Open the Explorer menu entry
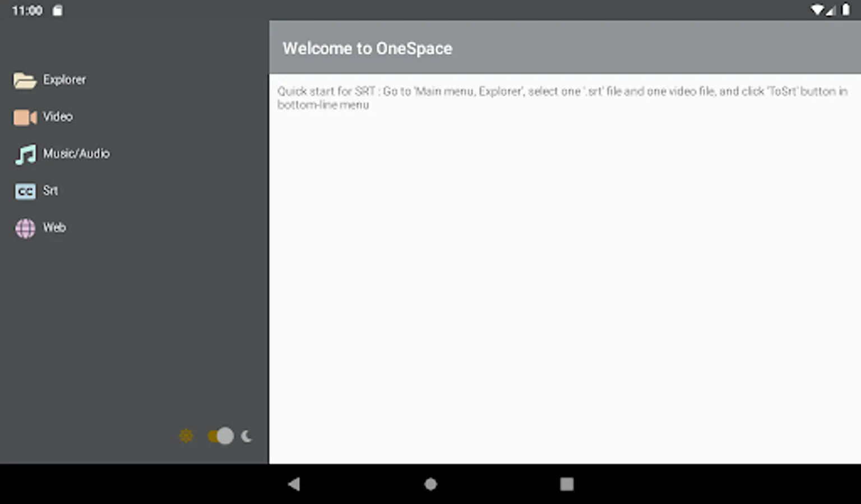Screen dimensions: 861x504 click(x=135, y=80)
